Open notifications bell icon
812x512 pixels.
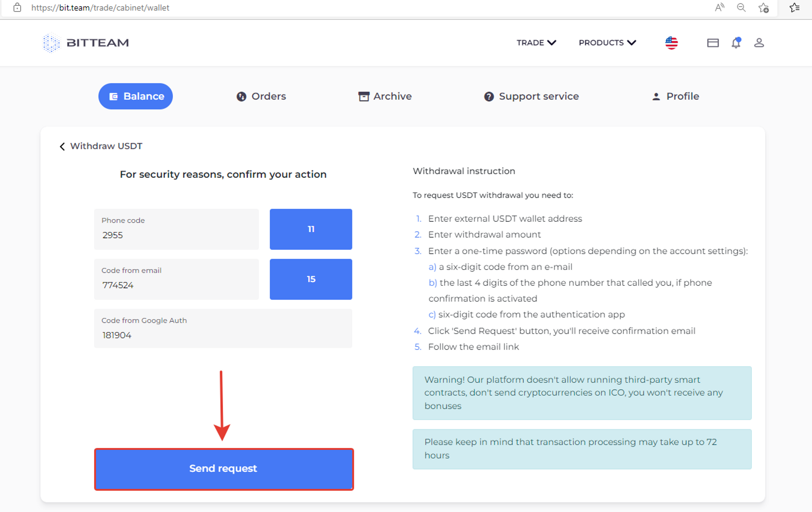736,43
